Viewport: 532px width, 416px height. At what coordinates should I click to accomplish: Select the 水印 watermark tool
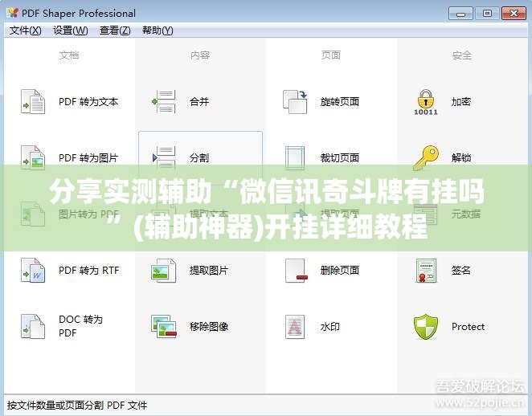pyautogui.click(x=312, y=327)
